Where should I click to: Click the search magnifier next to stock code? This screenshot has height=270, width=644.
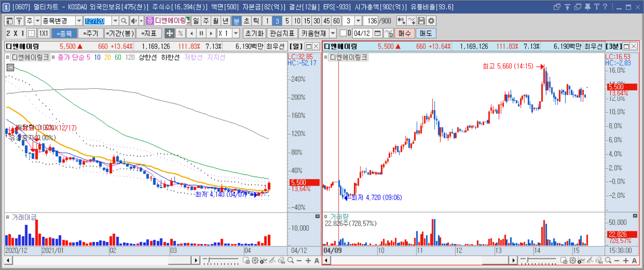(124, 21)
